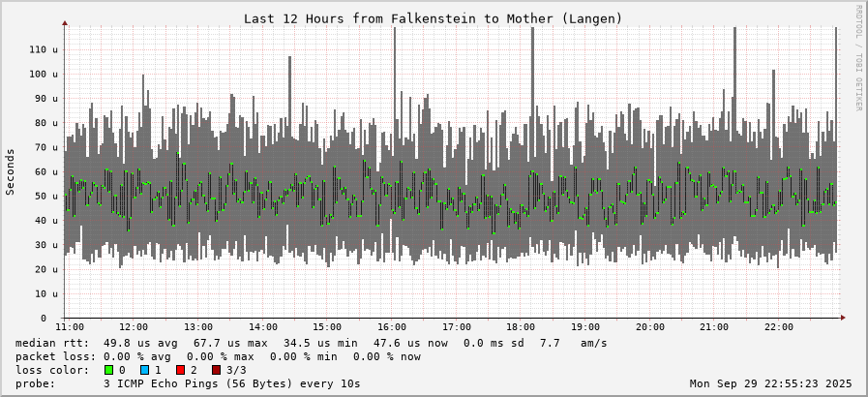The image size is (868, 397).
Task: Click the 80 u y-axis label
Action: (45, 123)
